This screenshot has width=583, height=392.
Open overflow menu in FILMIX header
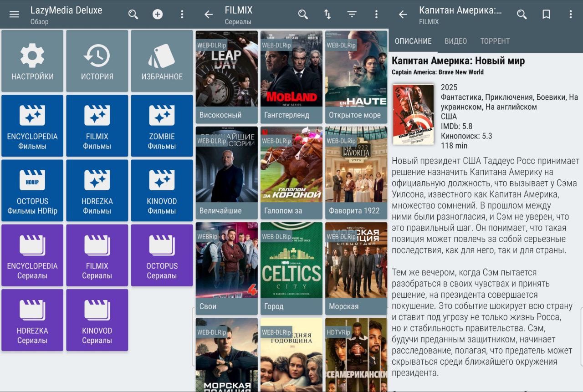pyautogui.click(x=376, y=14)
